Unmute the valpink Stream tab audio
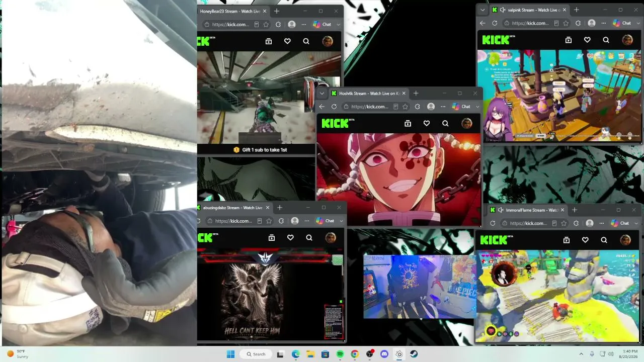This screenshot has width=644, height=362. [503, 10]
